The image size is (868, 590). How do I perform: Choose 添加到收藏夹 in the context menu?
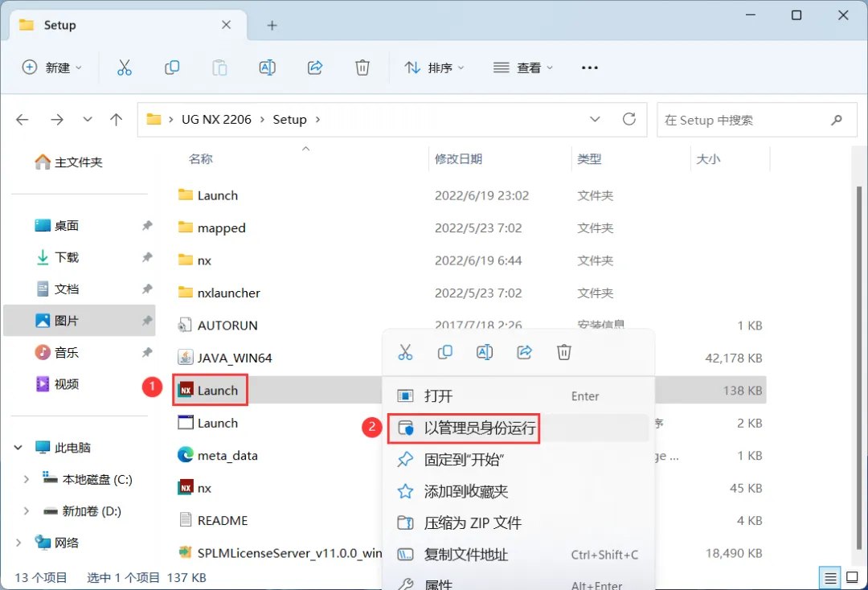[x=518, y=491]
